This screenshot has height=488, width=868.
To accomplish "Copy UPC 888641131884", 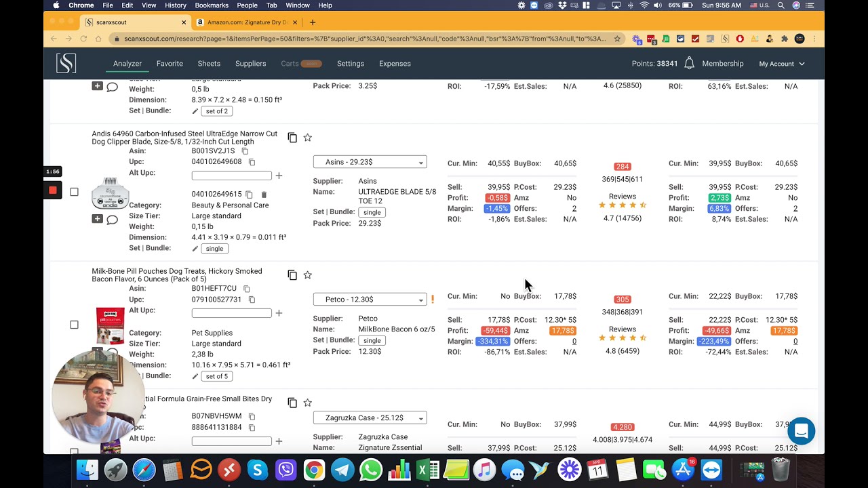I will tap(252, 428).
